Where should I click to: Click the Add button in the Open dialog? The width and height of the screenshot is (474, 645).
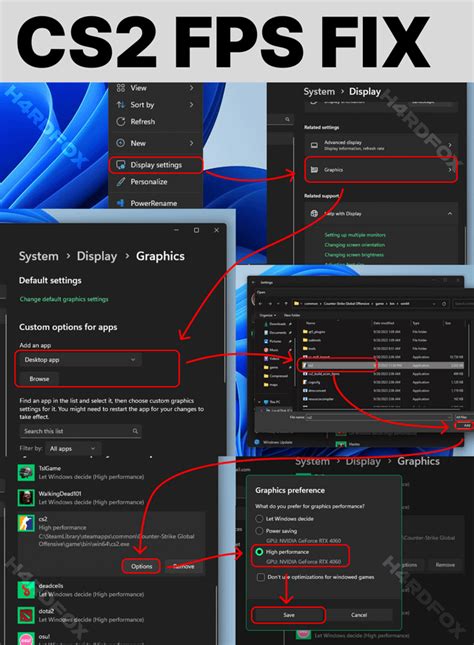coord(465,425)
